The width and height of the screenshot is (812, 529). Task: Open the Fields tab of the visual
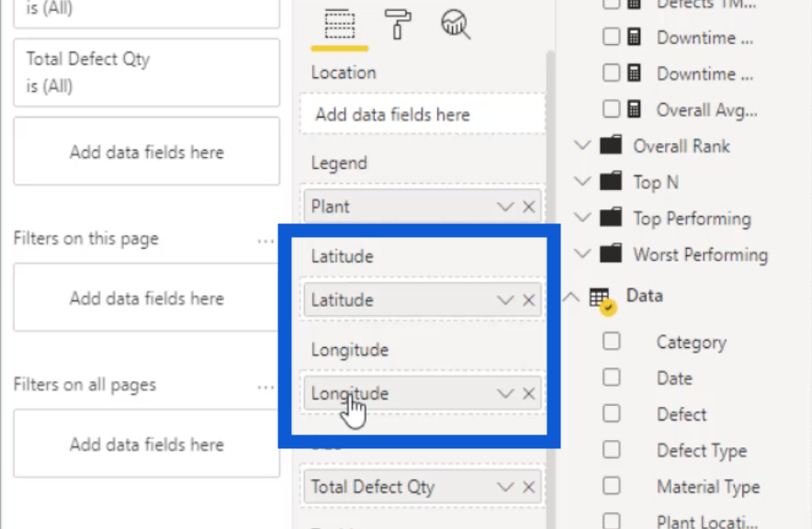340,24
